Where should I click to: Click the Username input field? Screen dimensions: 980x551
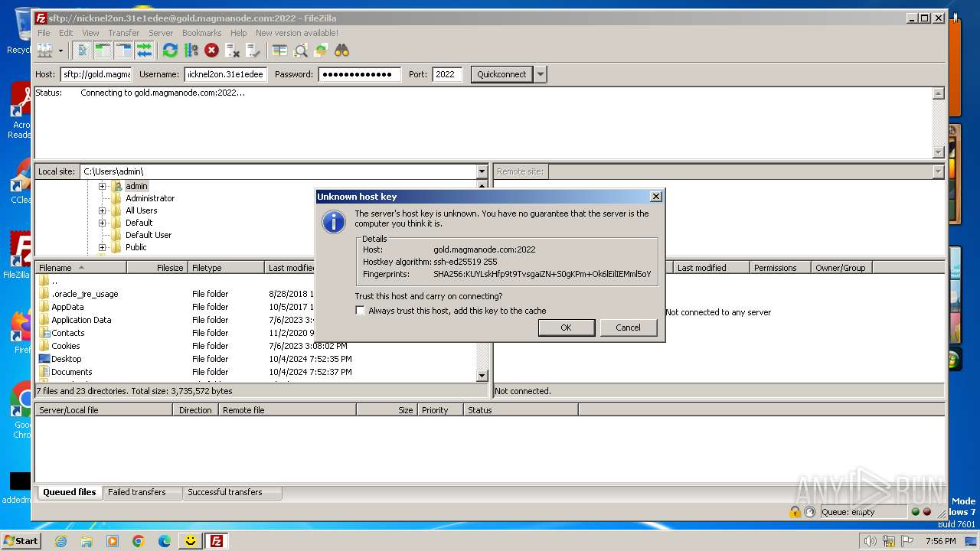tap(225, 74)
